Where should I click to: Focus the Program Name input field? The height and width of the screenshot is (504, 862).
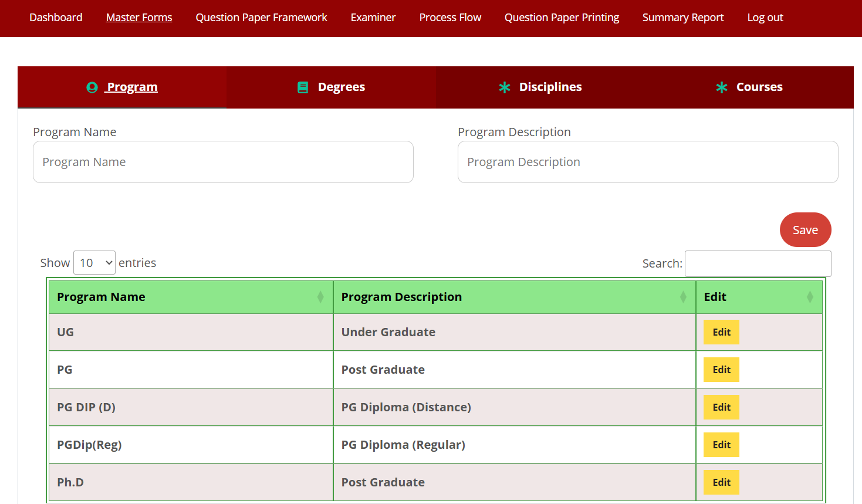[x=223, y=162]
